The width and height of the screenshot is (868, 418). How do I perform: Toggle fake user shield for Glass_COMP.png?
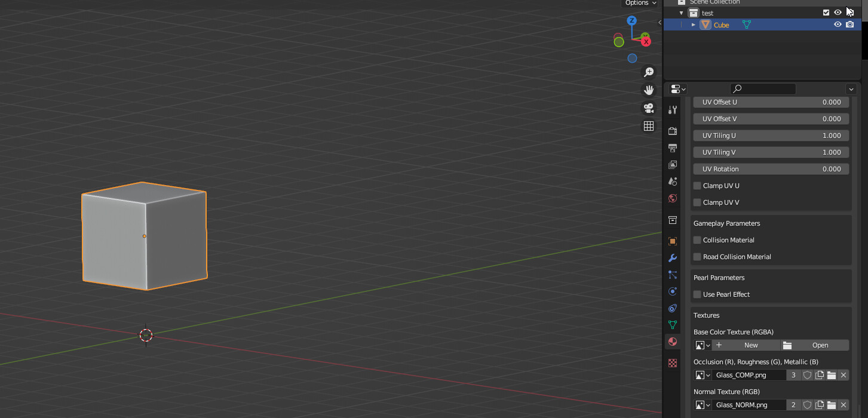coord(807,375)
